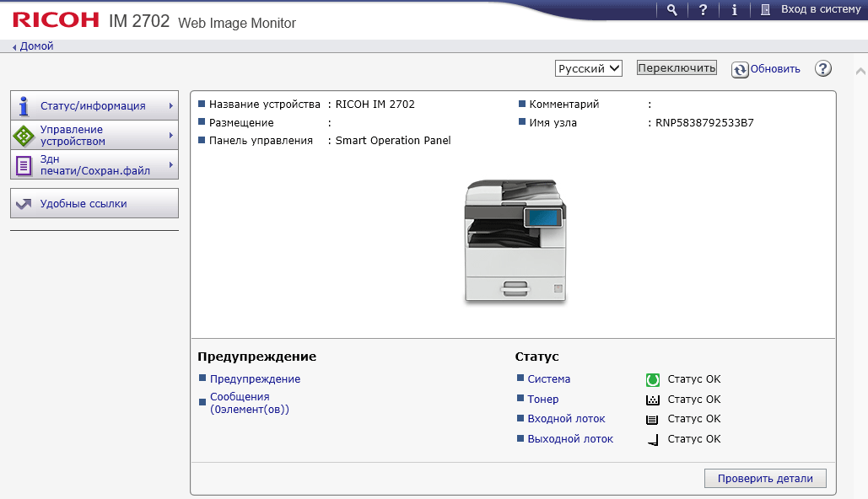Viewport: 868px width, 499px height.
Task: Click the output tray status icon
Action: tap(653, 440)
